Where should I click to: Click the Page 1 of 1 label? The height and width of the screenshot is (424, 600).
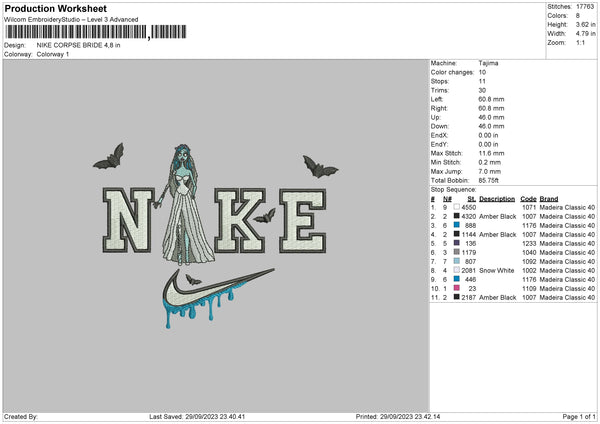click(579, 417)
